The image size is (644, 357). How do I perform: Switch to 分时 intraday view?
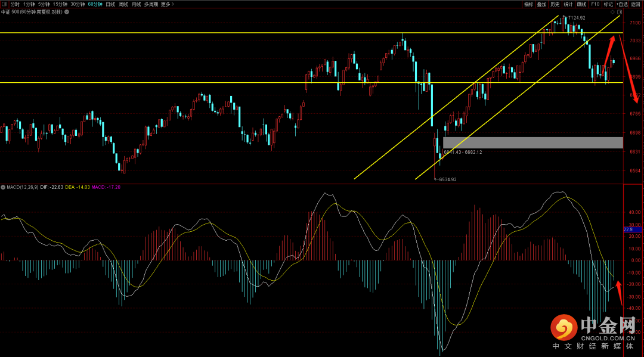click(x=15, y=4)
